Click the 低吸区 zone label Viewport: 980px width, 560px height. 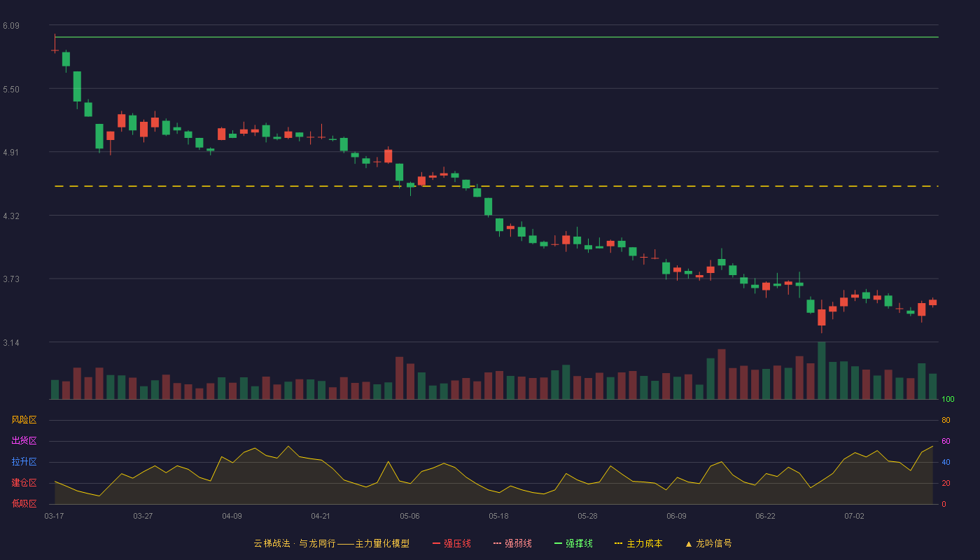[x=24, y=503]
